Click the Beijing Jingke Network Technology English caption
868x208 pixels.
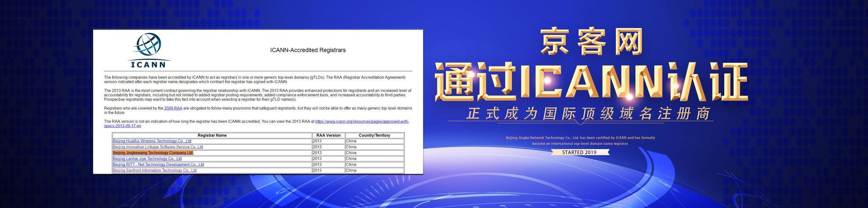point(580,141)
